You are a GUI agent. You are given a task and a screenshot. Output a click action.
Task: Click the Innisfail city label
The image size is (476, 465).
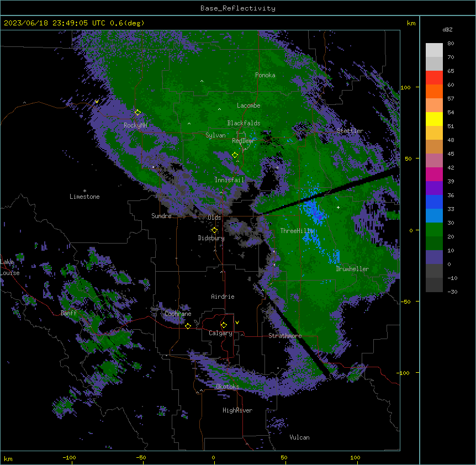(x=229, y=180)
